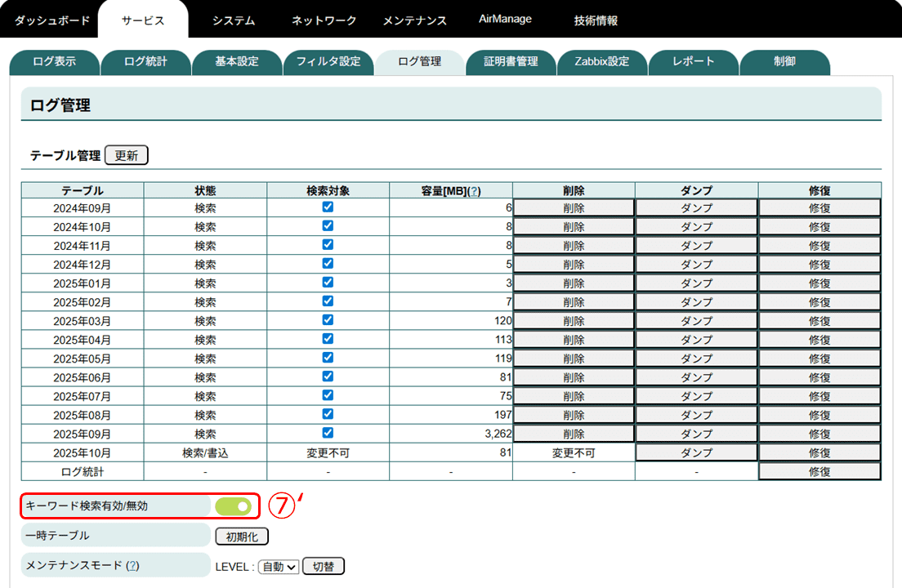Click 初期化 button for temporary table

pyautogui.click(x=241, y=537)
